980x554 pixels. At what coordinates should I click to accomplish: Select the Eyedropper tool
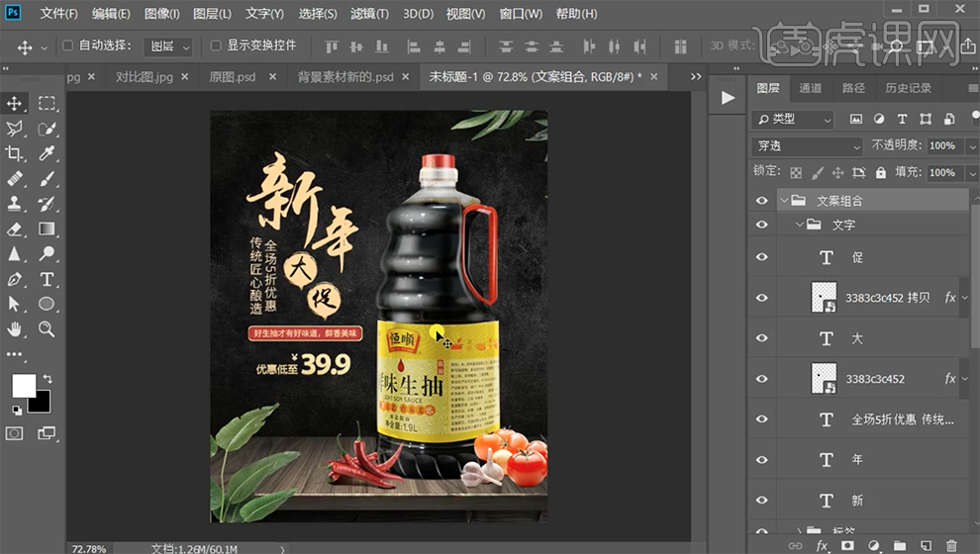click(47, 153)
